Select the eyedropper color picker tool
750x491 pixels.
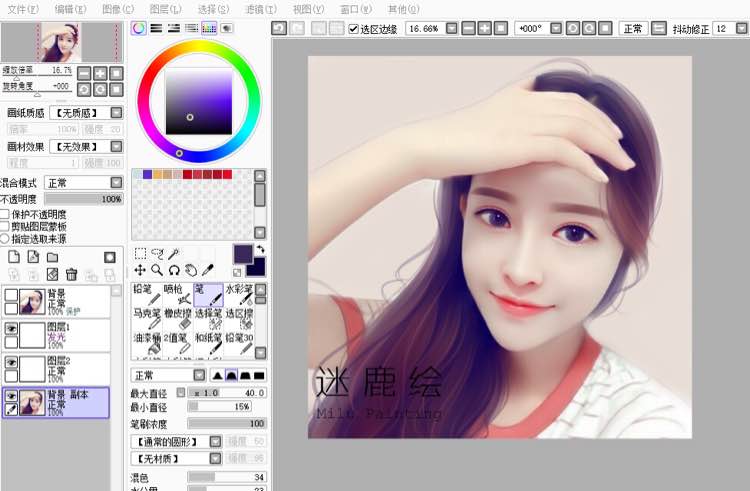click(x=208, y=270)
